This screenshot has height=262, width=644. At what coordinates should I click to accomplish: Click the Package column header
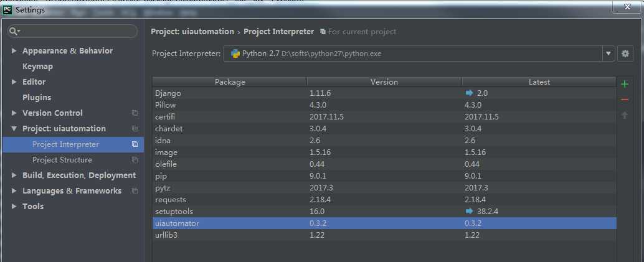(230, 82)
